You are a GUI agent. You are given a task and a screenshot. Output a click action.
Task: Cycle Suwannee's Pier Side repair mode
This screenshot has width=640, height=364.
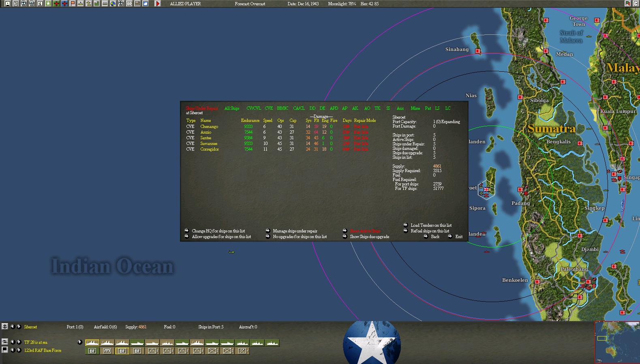coord(361,143)
